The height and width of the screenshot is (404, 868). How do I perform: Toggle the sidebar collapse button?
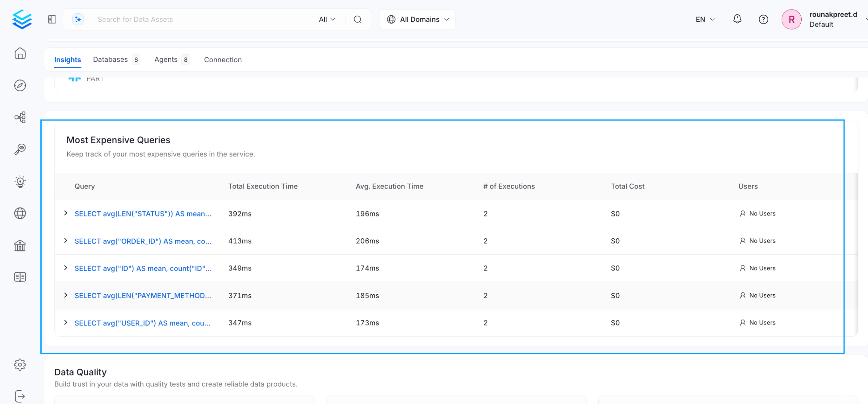click(x=52, y=19)
